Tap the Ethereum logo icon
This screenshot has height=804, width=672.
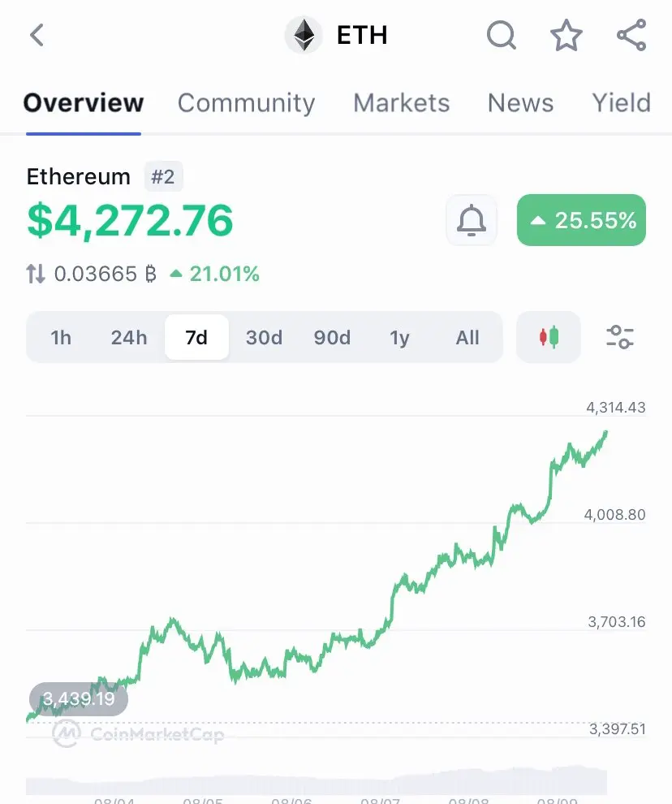point(304,36)
